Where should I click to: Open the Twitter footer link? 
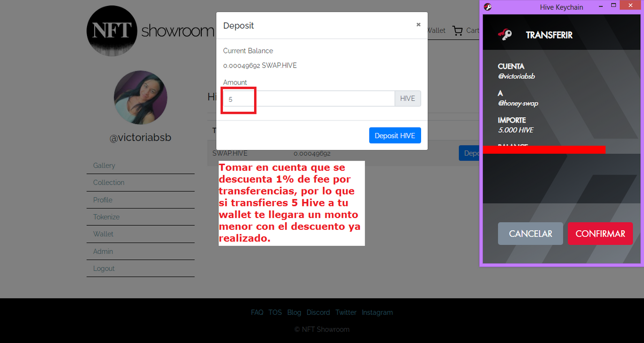(x=346, y=312)
